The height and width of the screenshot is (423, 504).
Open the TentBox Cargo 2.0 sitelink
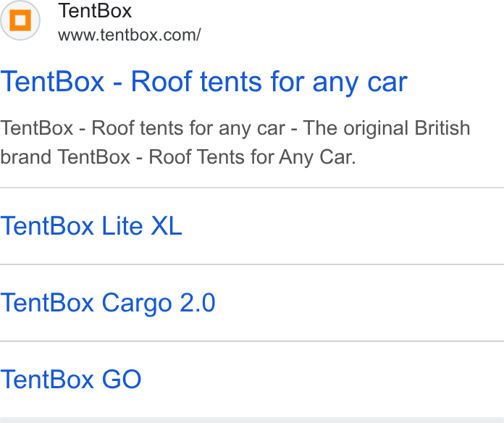tap(108, 303)
